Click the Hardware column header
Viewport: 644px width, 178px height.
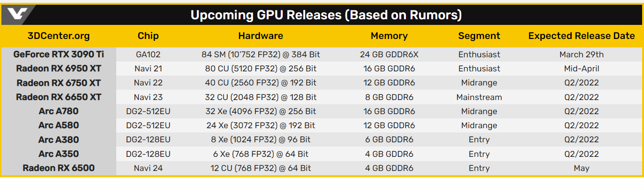261,36
